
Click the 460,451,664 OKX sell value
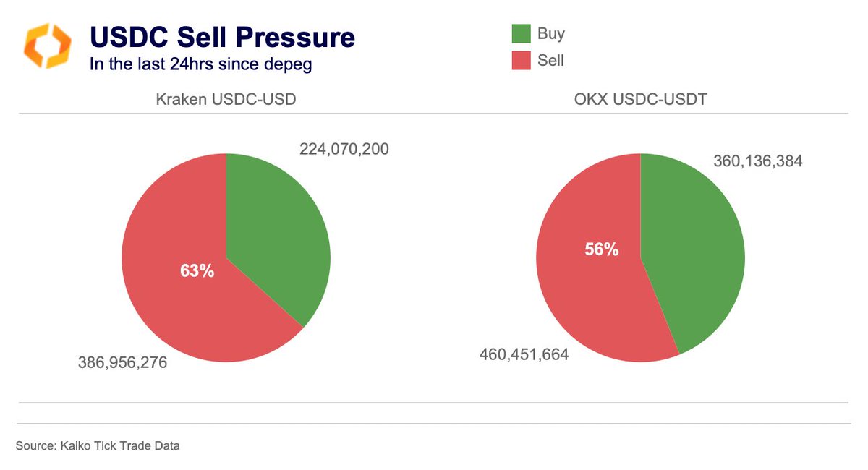coord(524,354)
